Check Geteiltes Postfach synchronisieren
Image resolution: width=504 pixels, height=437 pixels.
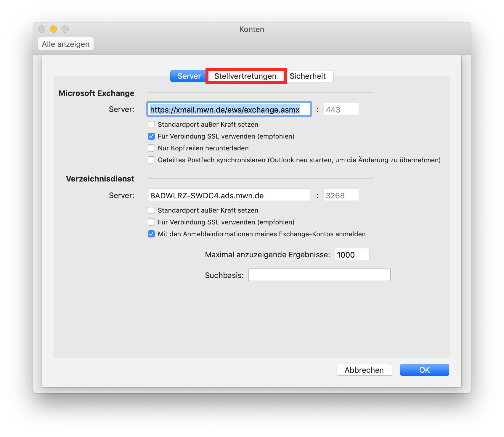151,160
